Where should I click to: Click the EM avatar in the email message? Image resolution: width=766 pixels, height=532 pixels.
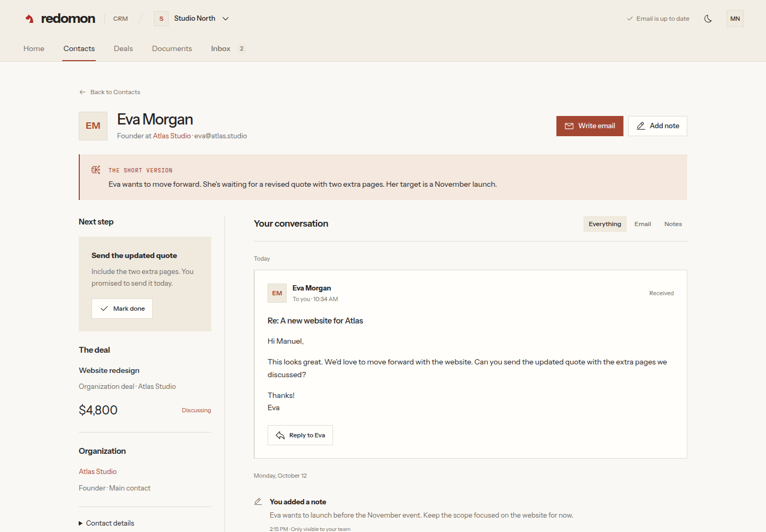pos(277,293)
